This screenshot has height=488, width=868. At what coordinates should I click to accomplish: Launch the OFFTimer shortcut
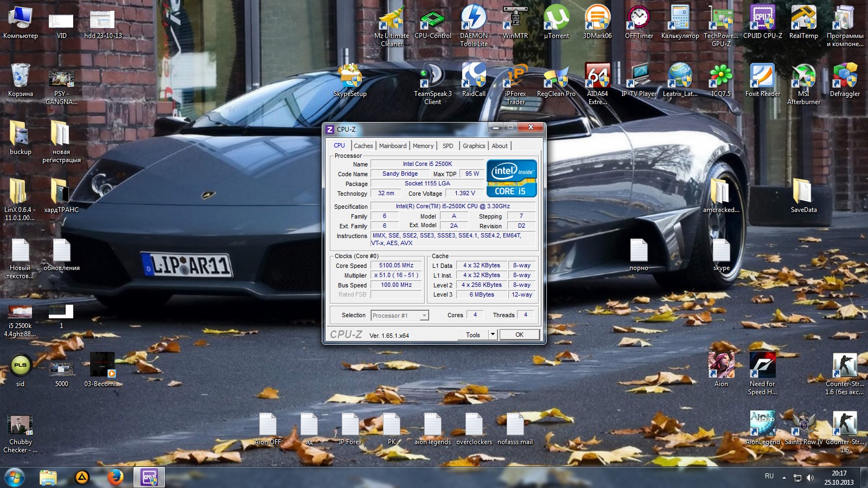coord(639,22)
